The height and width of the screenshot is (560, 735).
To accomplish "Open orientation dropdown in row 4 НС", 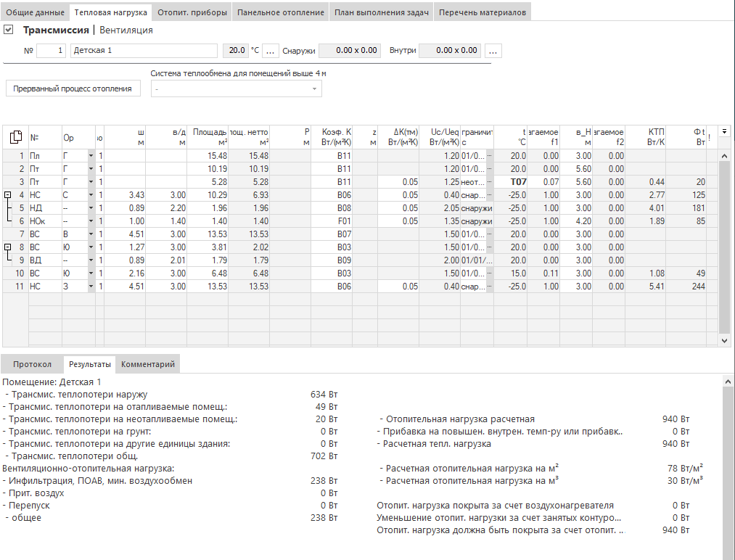I will 91,195.
